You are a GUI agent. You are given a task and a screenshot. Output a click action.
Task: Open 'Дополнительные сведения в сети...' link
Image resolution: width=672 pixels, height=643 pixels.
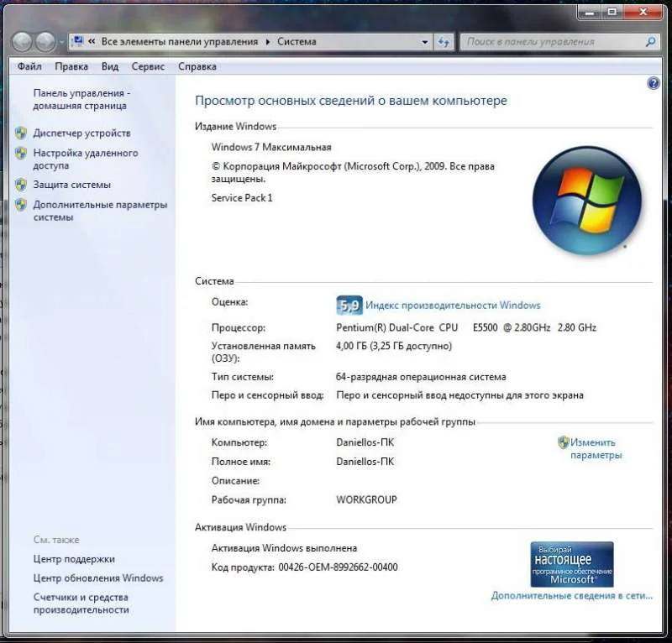click(572, 595)
